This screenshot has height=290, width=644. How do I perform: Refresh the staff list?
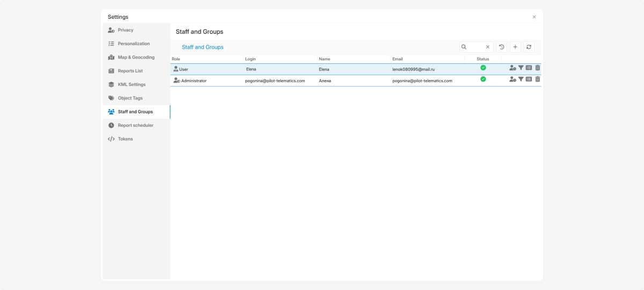coord(529,47)
